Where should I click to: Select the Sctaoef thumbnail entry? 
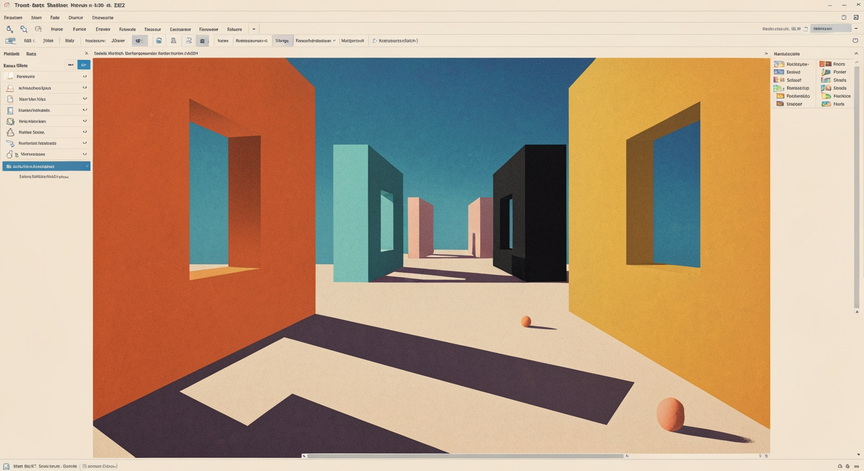[788, 80]
